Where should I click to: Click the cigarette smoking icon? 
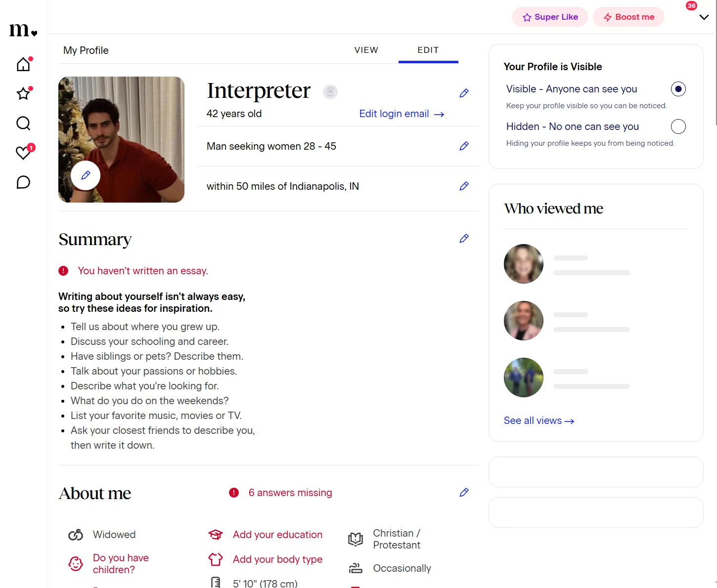click(x=356, y=568)
